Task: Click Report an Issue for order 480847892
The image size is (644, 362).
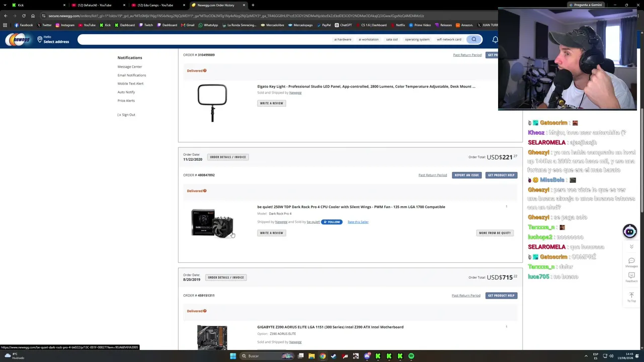Action: [466, 175]
